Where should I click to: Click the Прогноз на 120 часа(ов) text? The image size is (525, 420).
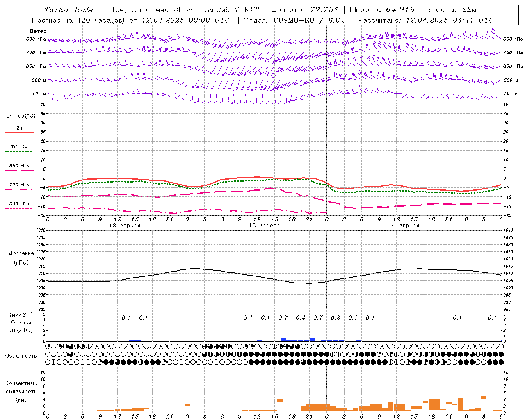[x=79, y=20]
